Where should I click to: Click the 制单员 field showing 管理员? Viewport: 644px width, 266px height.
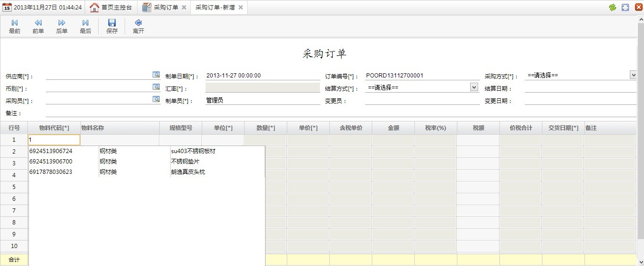(263, 100)
